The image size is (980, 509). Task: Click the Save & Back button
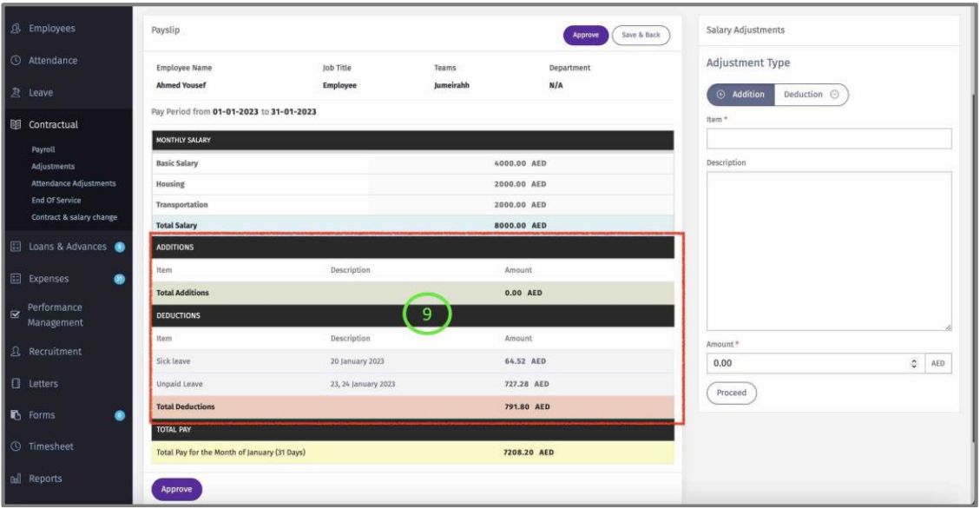click(x=641, y=35)
